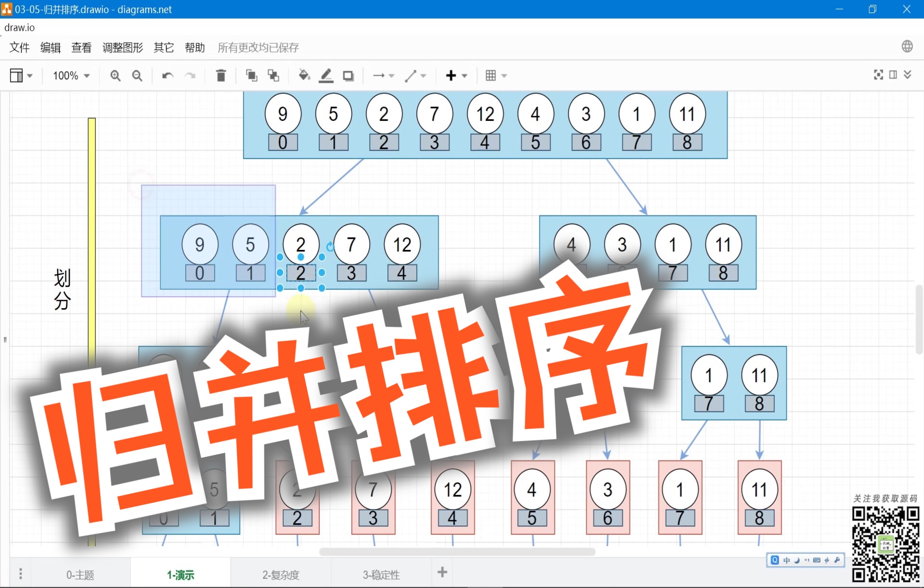Image resolution: width=924 pixels, height=588 pixels.
Task: Select circle 3 in the bottom pink box
Action: pos(608,489)
